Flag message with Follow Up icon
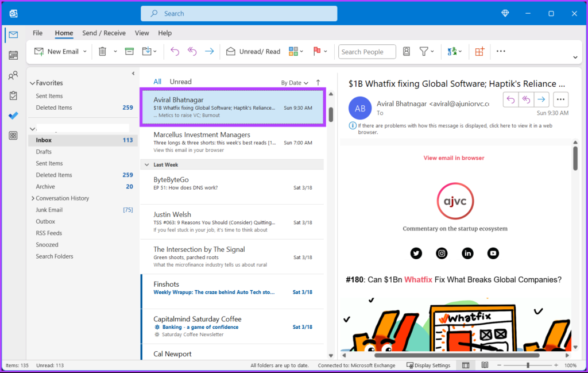The image size is (588, 373). [x=317, y=51]
